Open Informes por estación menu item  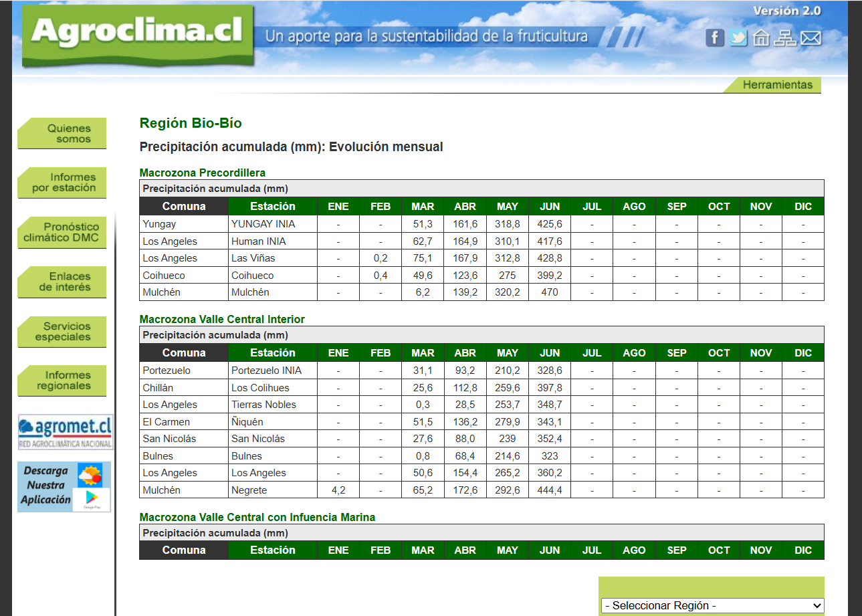(62, 183)
